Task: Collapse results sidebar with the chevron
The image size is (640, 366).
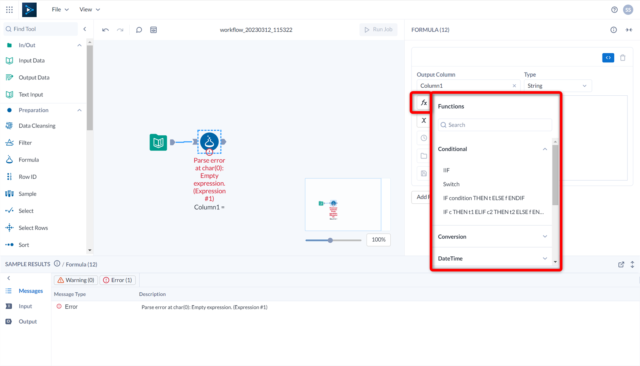Action: (9, 278)
